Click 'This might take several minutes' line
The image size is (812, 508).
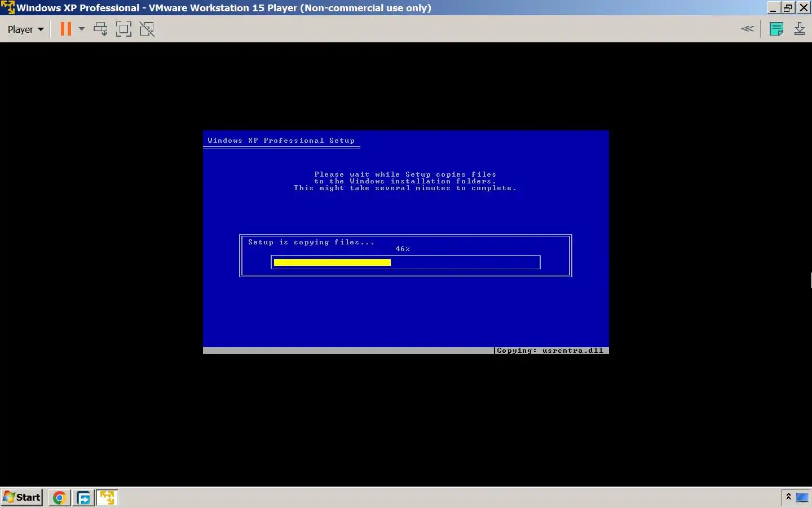click(405, 188)
